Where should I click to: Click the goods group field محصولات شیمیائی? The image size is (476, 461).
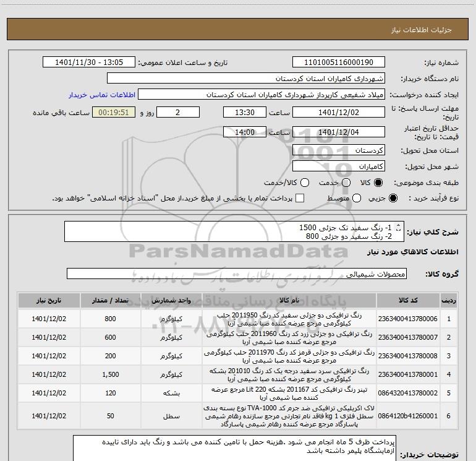[237, 274]
